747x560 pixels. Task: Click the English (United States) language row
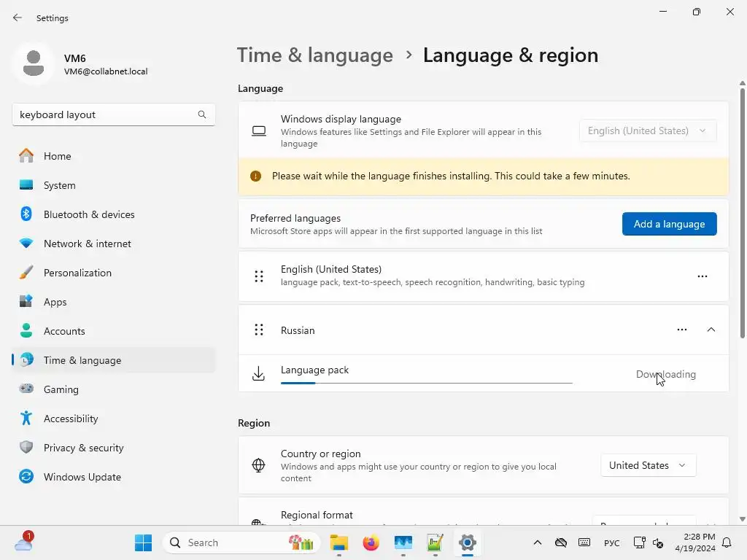(x=483, y=276)
